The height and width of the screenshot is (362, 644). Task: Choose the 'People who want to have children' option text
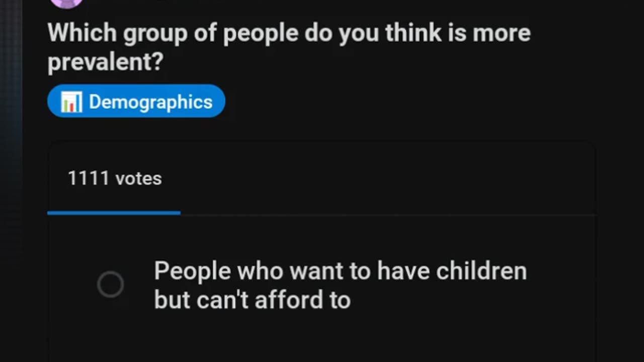pyautogui.click(x=340, y=271)
